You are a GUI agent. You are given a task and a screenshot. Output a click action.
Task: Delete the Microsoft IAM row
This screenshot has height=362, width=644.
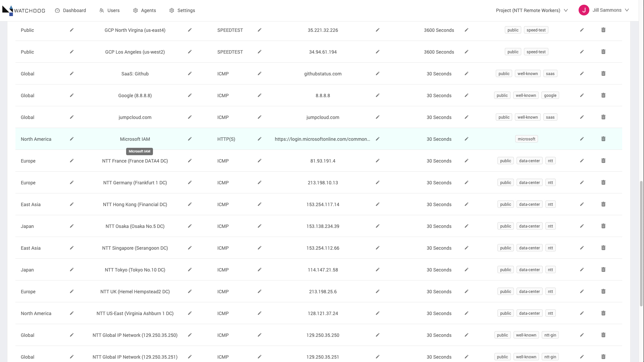603,139
